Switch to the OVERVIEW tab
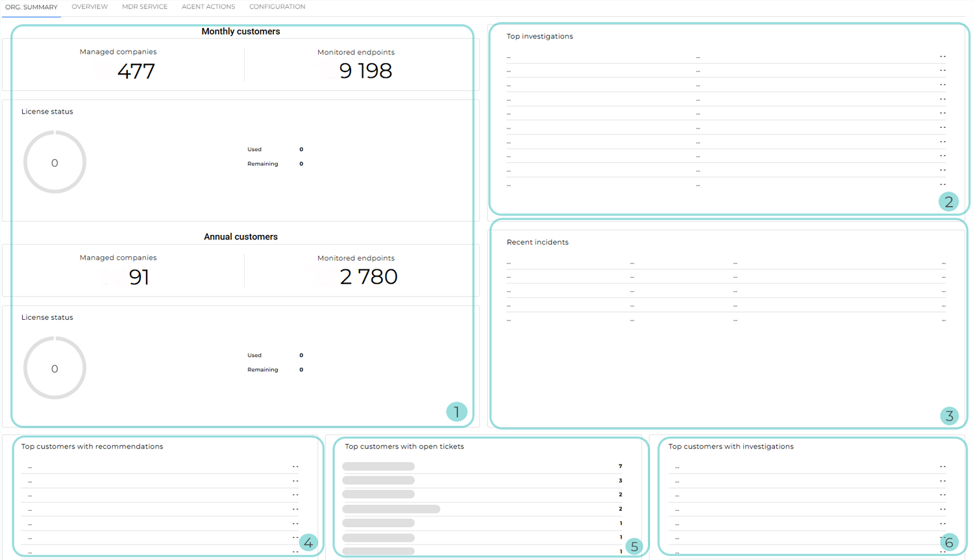This screenshot has width=973, height=560. (x=90, y=6)
